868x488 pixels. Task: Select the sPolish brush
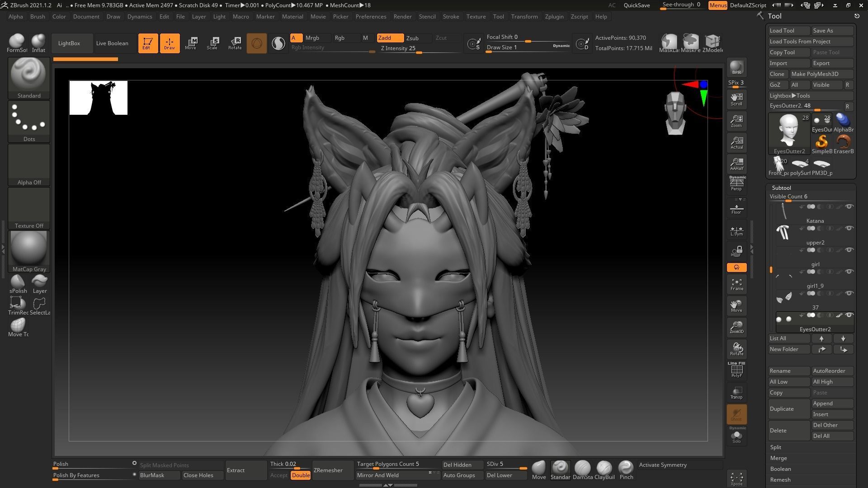pyautogui.click(x=18, y=284)
